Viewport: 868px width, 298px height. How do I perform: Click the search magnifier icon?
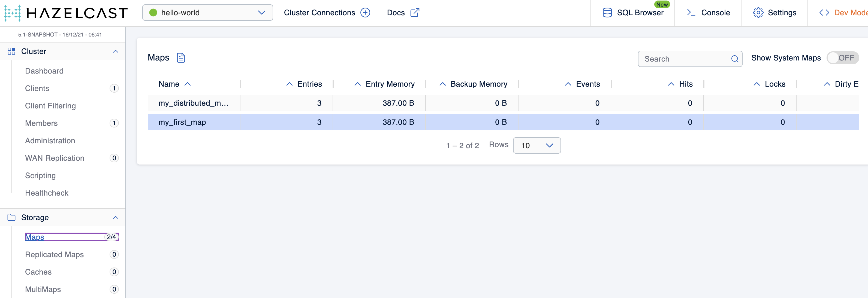click(735, 59)
